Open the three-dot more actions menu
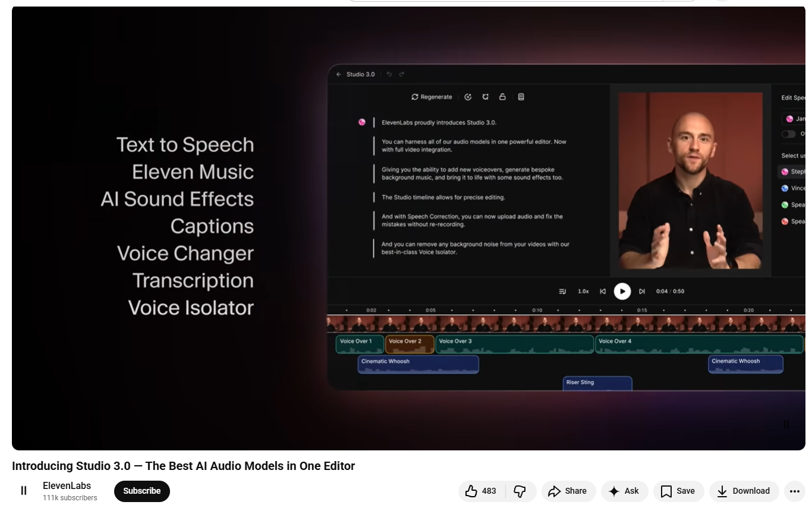Screen dimensions: 812x508 795,491
